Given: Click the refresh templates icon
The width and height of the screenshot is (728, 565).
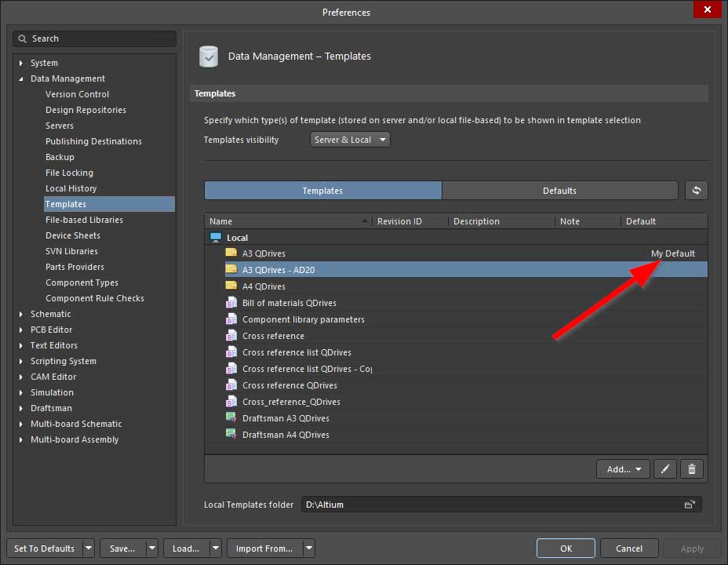Looking at the screenshot, I should click(x=696, y=191).
